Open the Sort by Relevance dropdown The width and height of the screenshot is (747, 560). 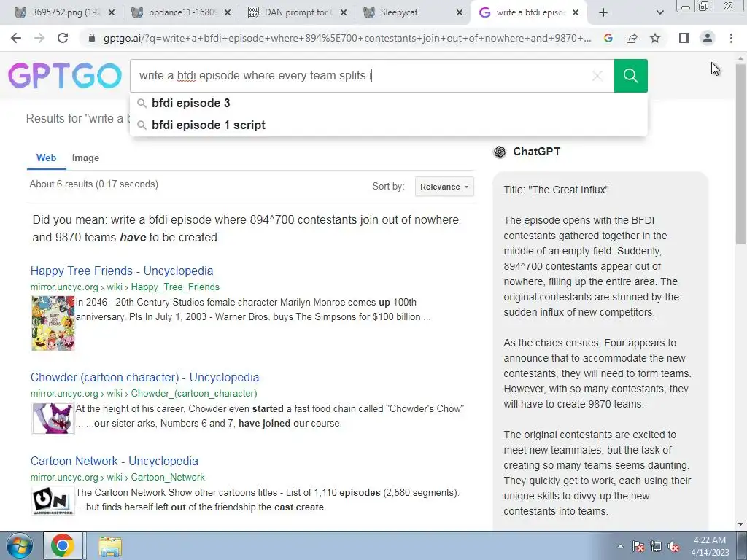pyautogui.click(x=444, y=187)
